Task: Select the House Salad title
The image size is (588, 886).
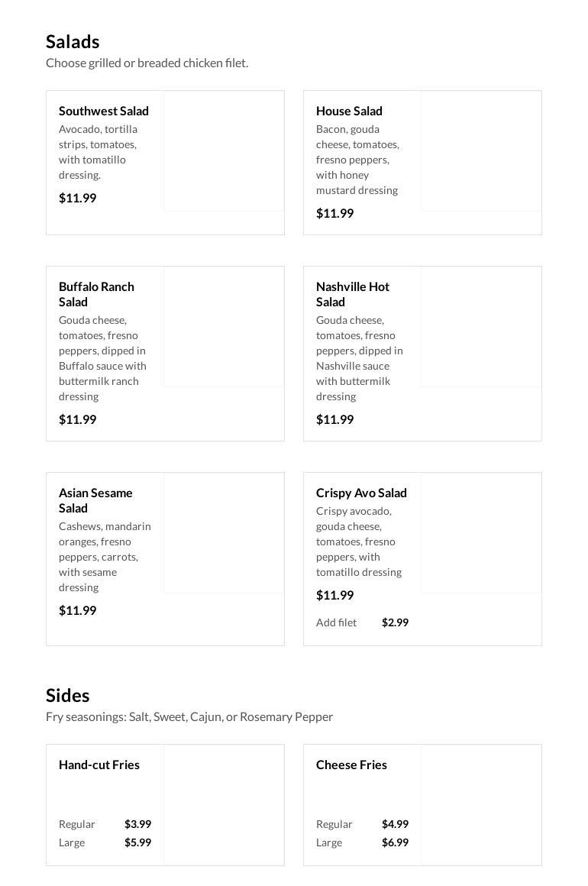Action: pyautogui.click(x=349, y=111)
